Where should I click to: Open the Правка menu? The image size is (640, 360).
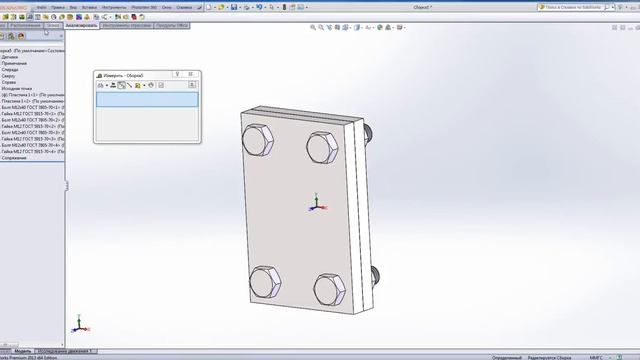[x=58, y=7]
